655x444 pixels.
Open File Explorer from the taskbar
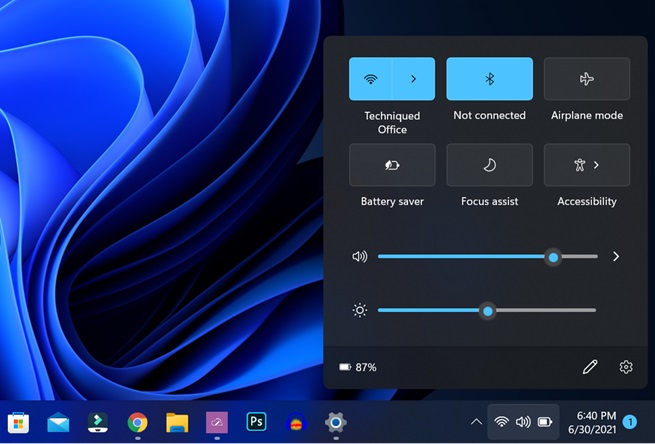[177, 422]
